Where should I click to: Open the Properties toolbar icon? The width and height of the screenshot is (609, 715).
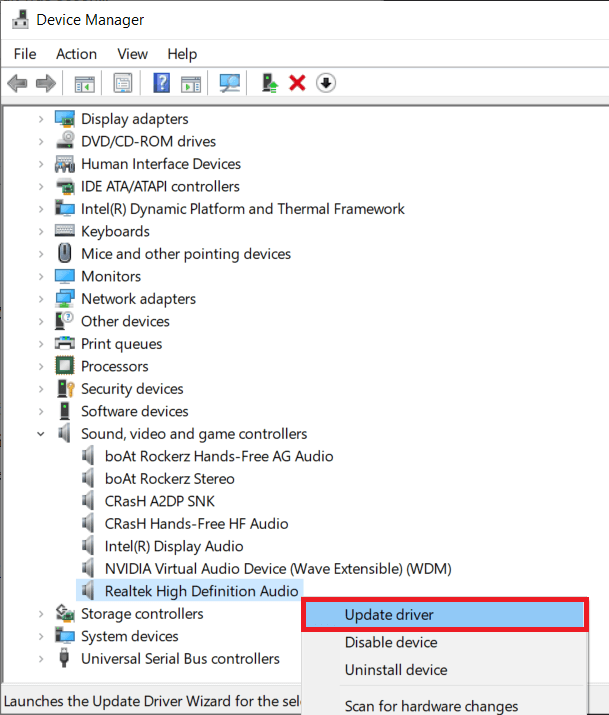pos(123,83)
